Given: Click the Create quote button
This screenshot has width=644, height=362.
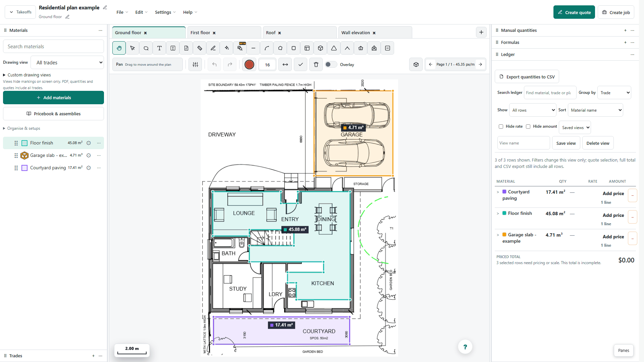Looking at the screenshot, I should [x=574, y=12].
